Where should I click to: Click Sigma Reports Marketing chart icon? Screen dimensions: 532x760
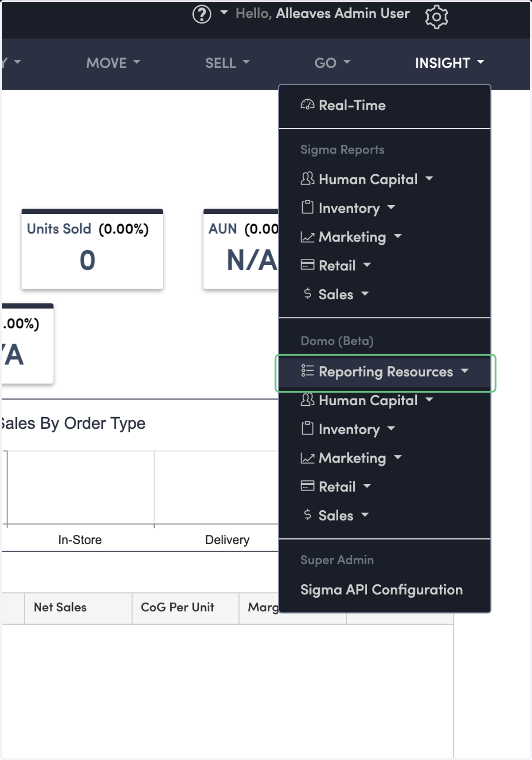pyautogui.click(x=307, y=237)
